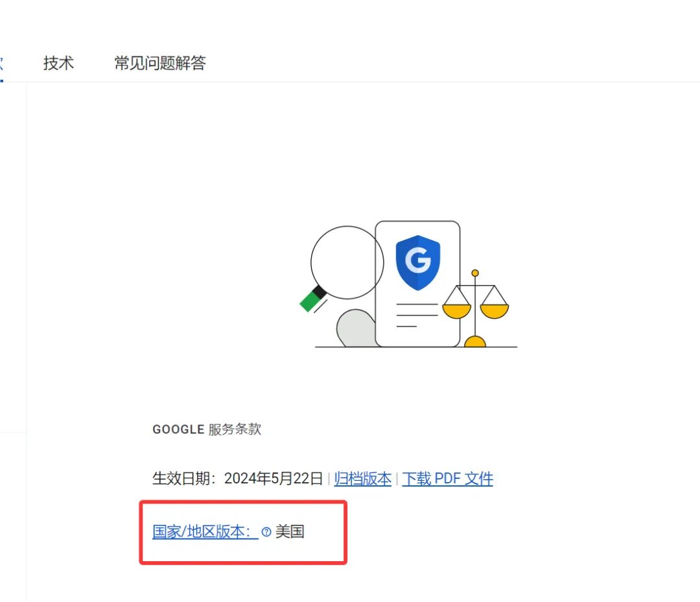Open the 国家/地区版本 link

point(205,531)
